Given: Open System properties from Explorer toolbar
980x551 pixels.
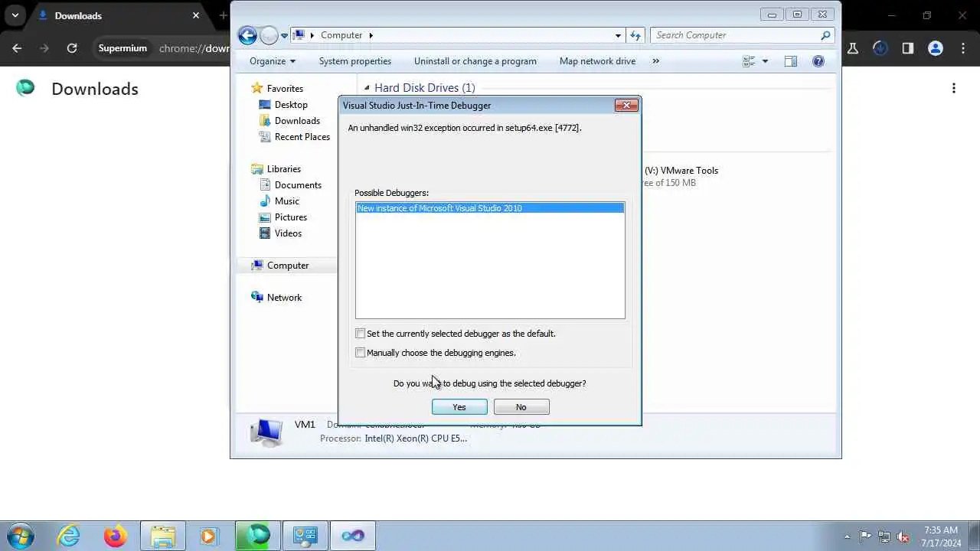Looking at the screenshot, I should (x=355, y=61).
